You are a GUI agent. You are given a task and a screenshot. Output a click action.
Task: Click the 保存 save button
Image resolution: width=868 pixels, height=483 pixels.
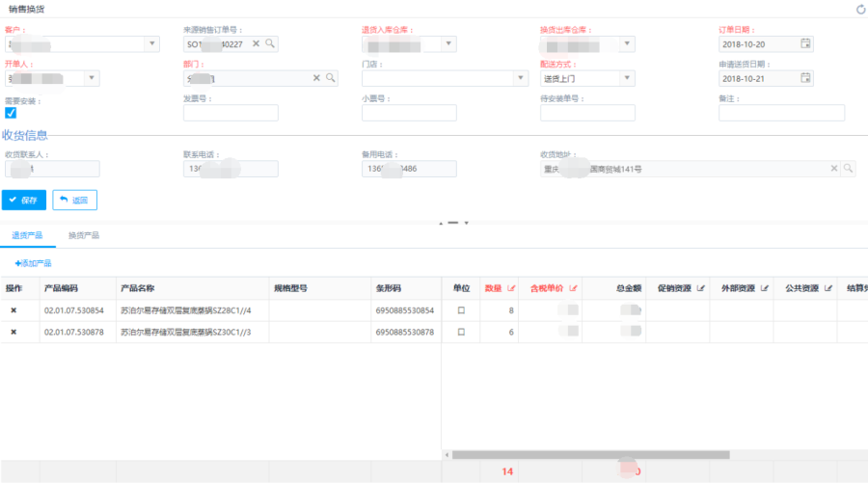point(24,201)
